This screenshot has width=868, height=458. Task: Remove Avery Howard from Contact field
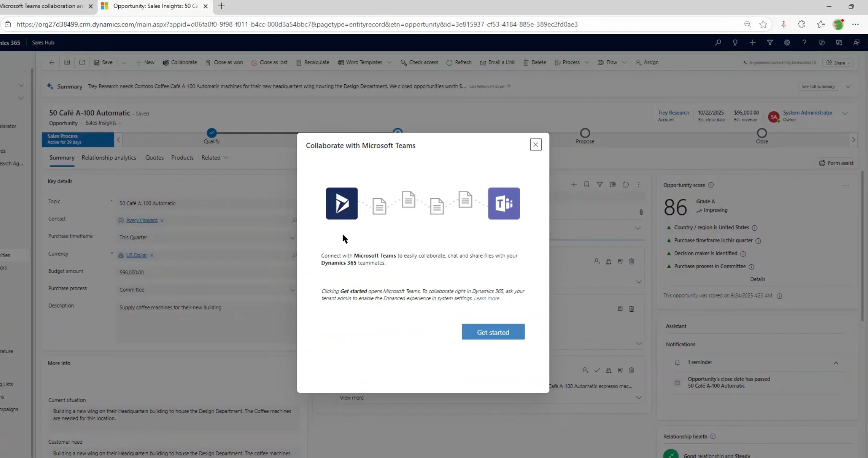[162, 221]
